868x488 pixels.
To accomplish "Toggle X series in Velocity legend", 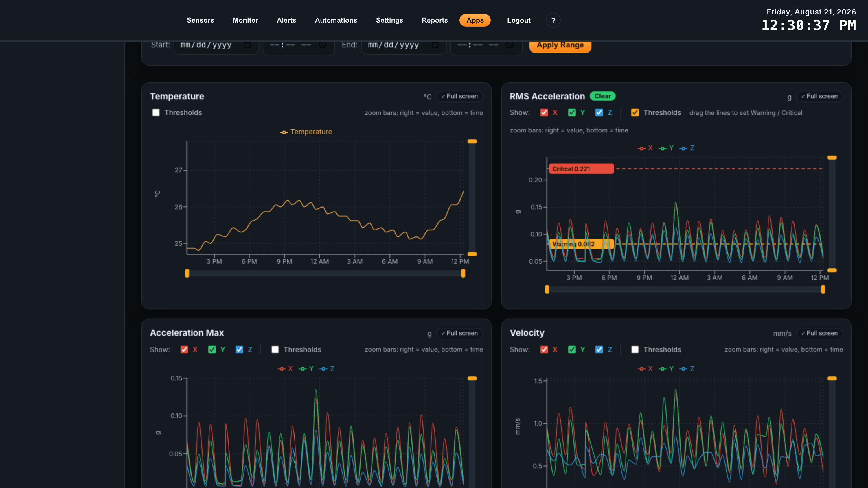I will [645, 369].
